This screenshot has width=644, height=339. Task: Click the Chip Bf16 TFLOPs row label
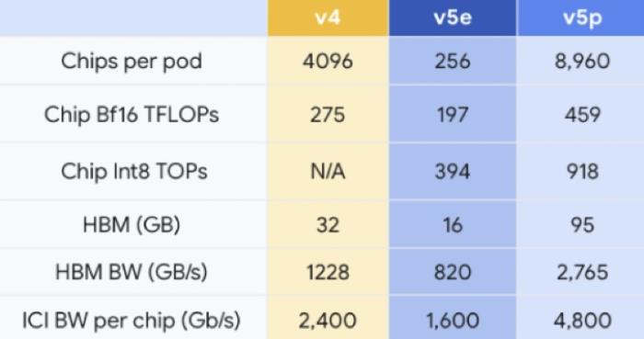pyautogui.click(x=132, y=114)
